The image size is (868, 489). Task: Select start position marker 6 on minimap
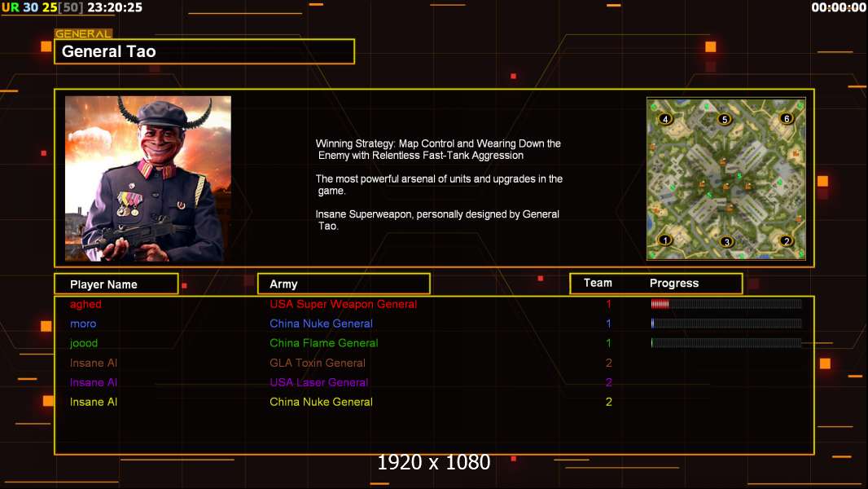coord(786,118)
